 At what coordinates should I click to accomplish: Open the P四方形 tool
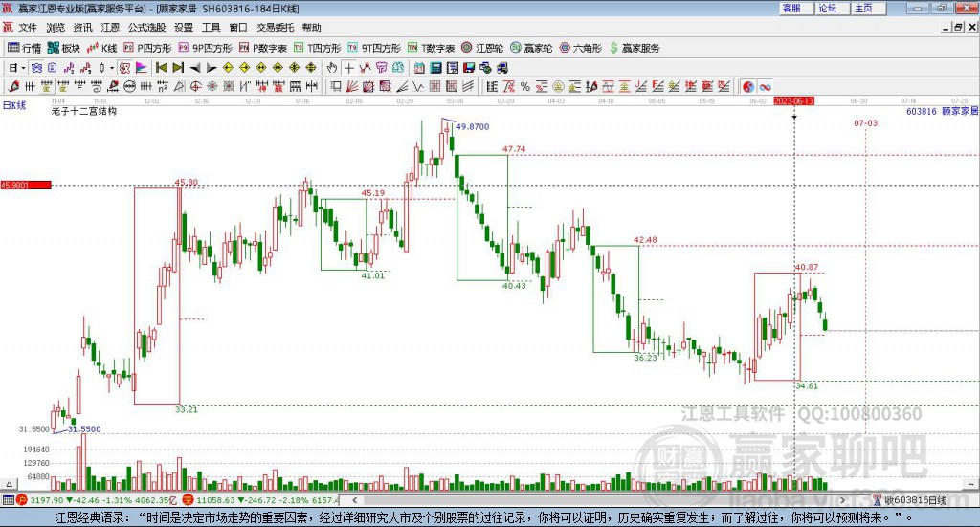click(147, 48)
